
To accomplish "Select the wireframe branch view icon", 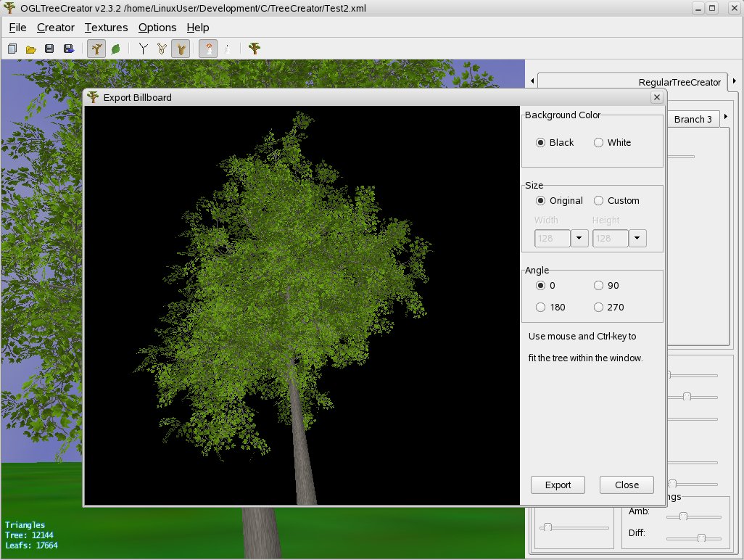I will click(x=162, y=49).
